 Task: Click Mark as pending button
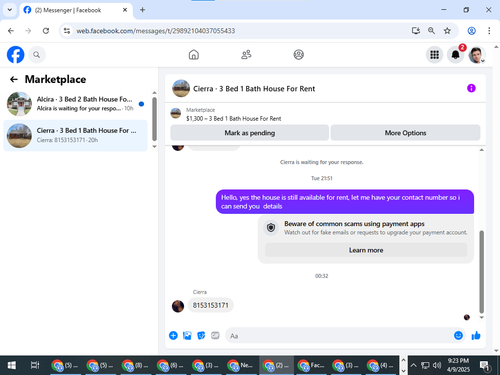tap(250, 133)
